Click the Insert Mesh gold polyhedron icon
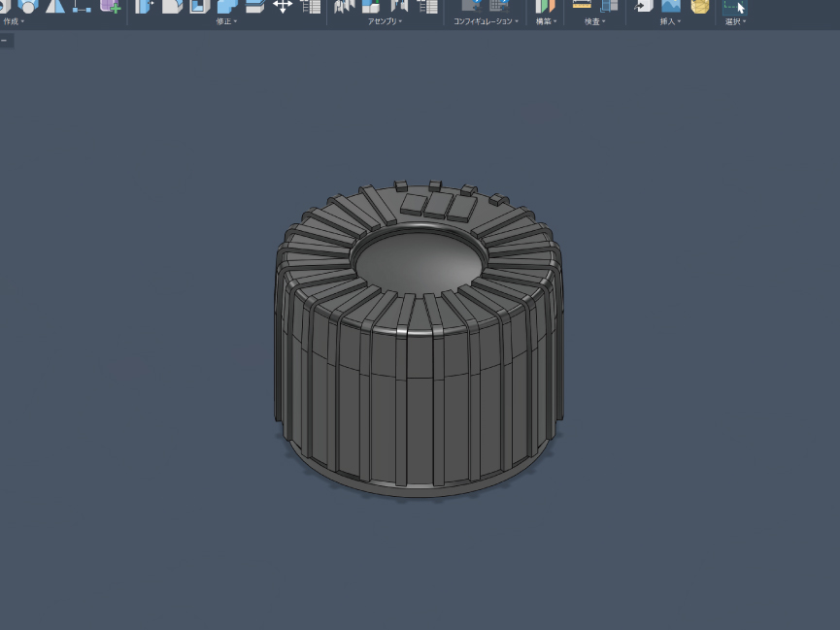This screenshot has height=630, width=840. click(x=699, y=6)
